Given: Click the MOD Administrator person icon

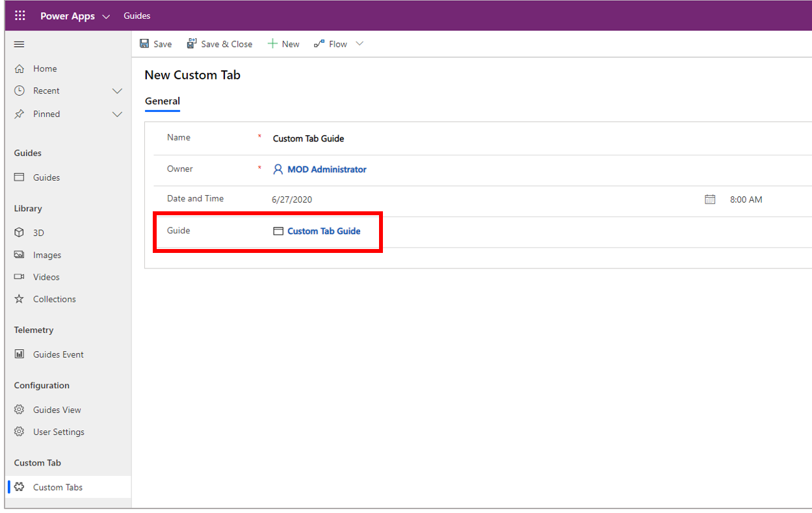Looking at the screenshot, I should click(278, 169).
